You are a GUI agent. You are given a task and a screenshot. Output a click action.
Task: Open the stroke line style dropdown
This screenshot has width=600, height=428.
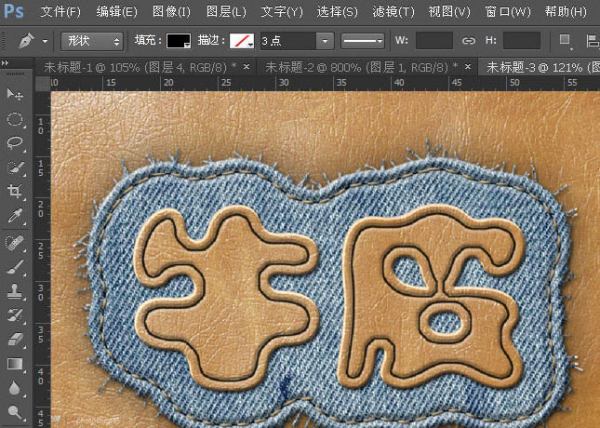(362, 41)
